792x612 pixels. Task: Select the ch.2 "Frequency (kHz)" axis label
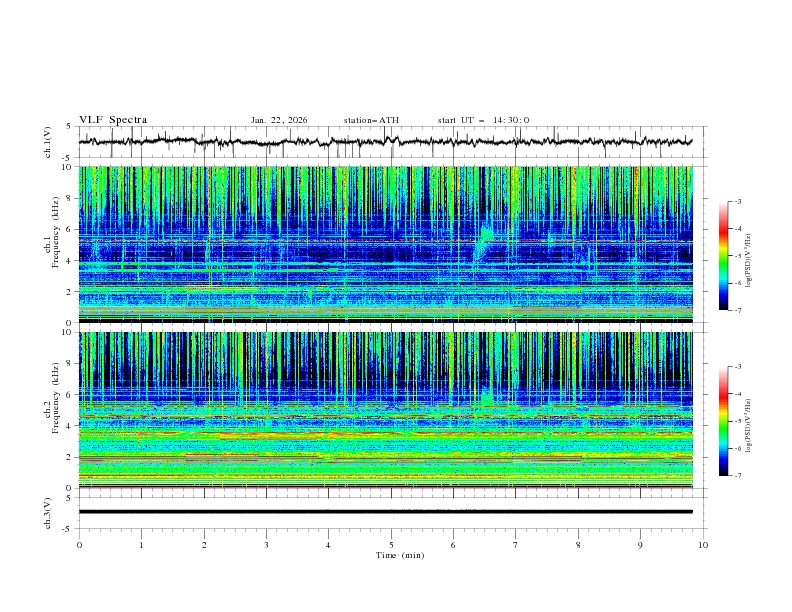coord(56,398)
